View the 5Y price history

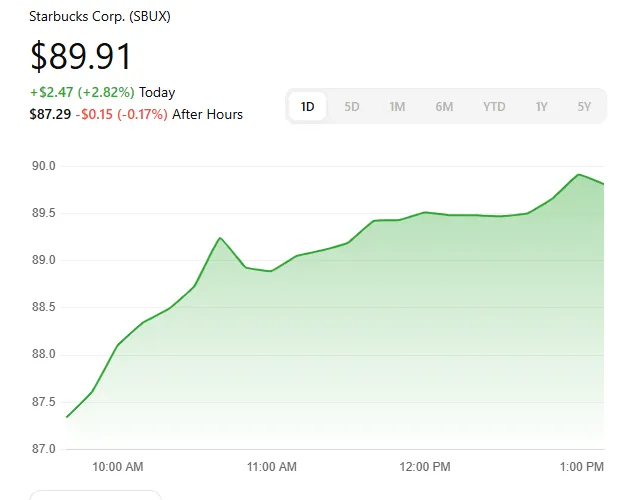tap(584, 106)
